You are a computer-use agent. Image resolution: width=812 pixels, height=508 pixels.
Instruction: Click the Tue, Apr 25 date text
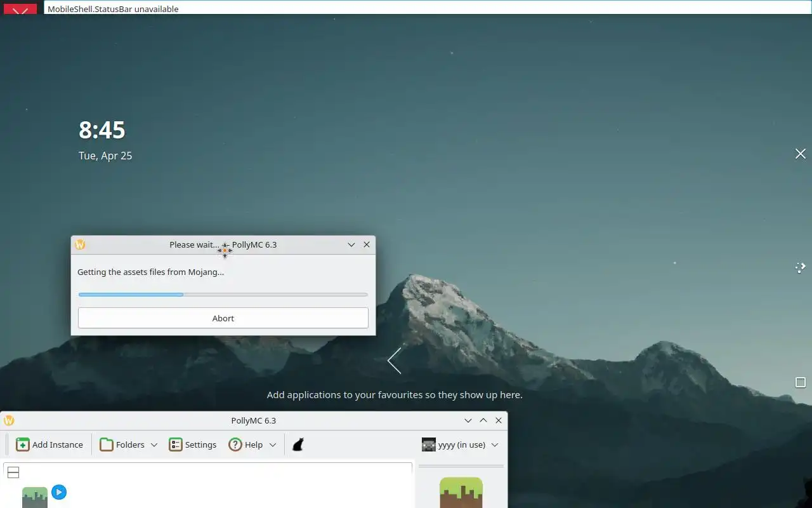pyautogui.click(x=105, y=156)
